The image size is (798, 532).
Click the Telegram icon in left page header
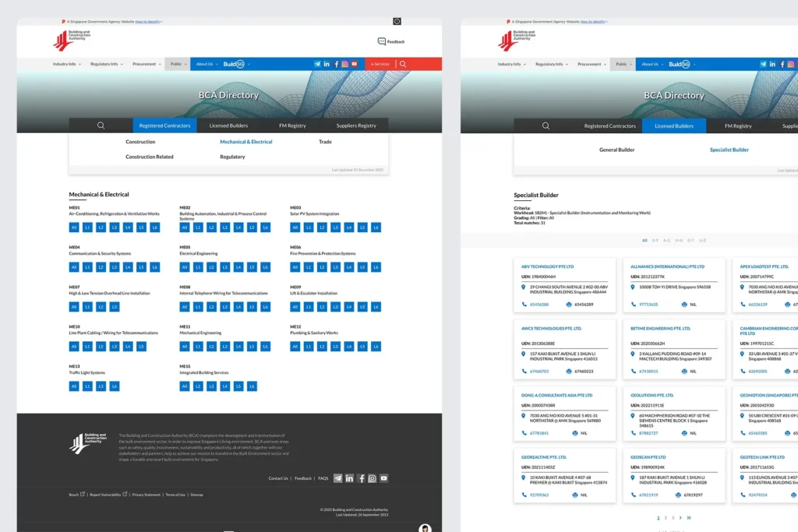tap(317, 64)
